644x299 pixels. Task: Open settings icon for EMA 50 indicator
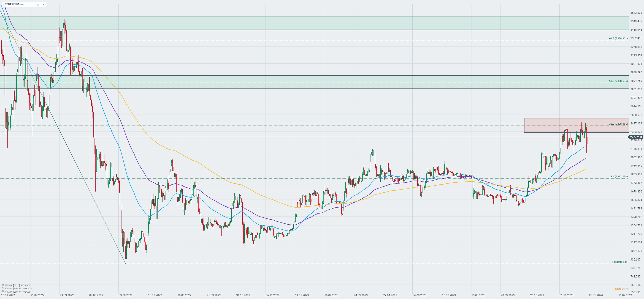(x=3, y=285)
